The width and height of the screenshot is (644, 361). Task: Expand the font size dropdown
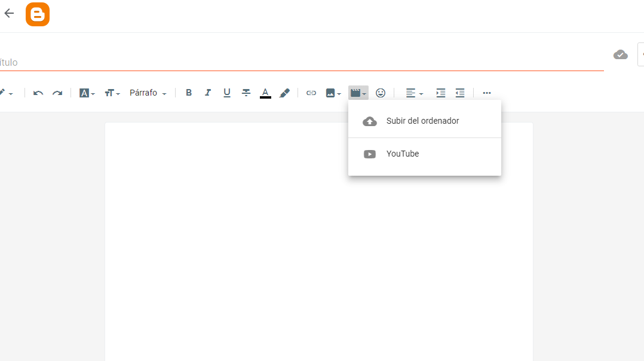(x=112, y=93)
